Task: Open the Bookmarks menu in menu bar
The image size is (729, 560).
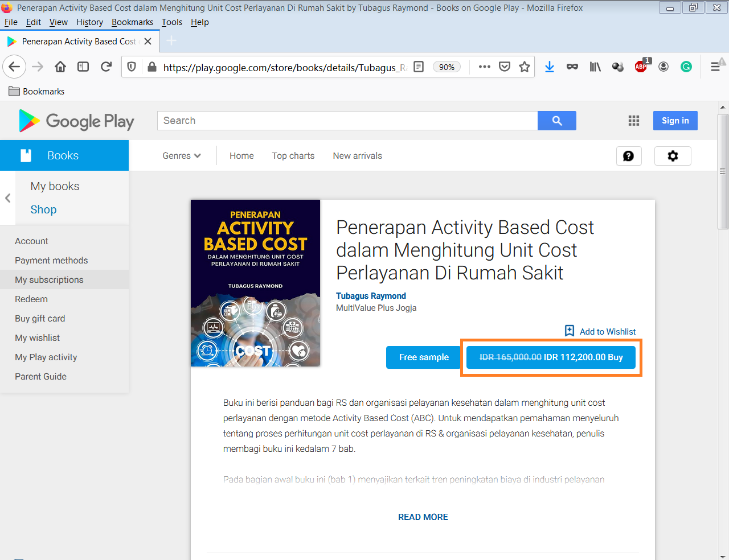Action: tap(132, 22)
